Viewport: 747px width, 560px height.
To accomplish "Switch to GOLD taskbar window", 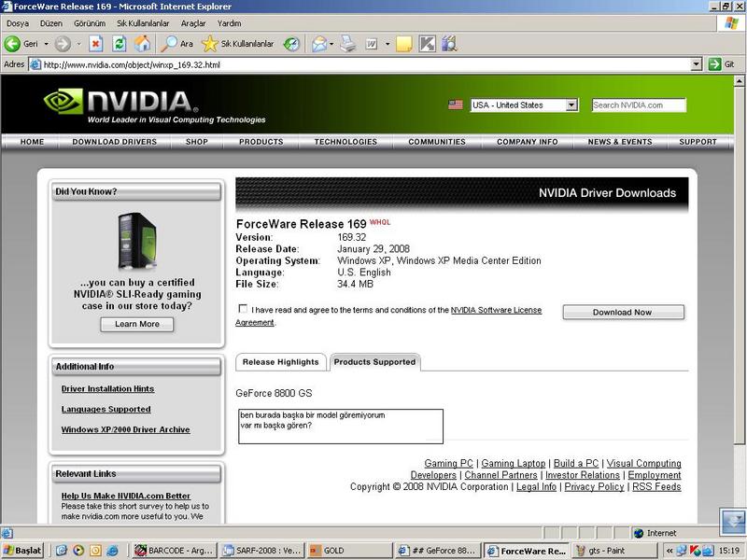I will pos(349,551).
